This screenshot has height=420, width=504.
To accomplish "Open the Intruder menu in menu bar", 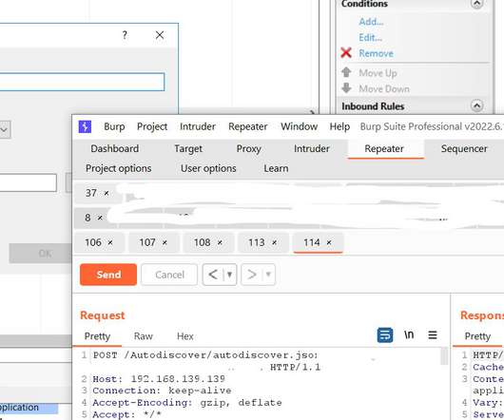I will click(x=198, y=126).
